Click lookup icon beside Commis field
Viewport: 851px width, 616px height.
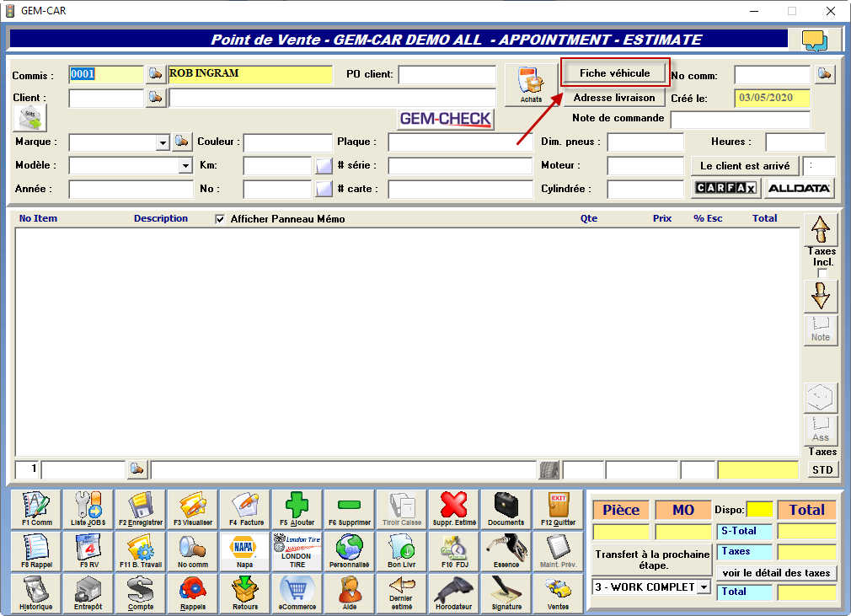[155, 74]
